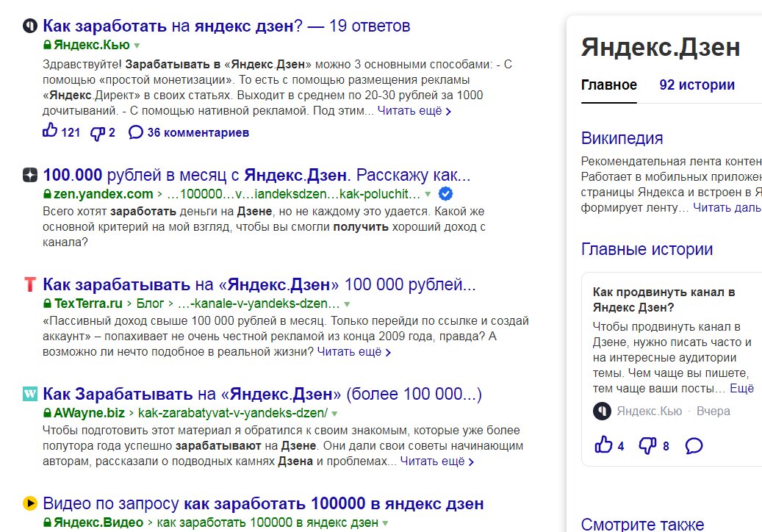Click the lock icon before TexTerra.ru
The width and height of the screenshot is (762, 532).
47,303
